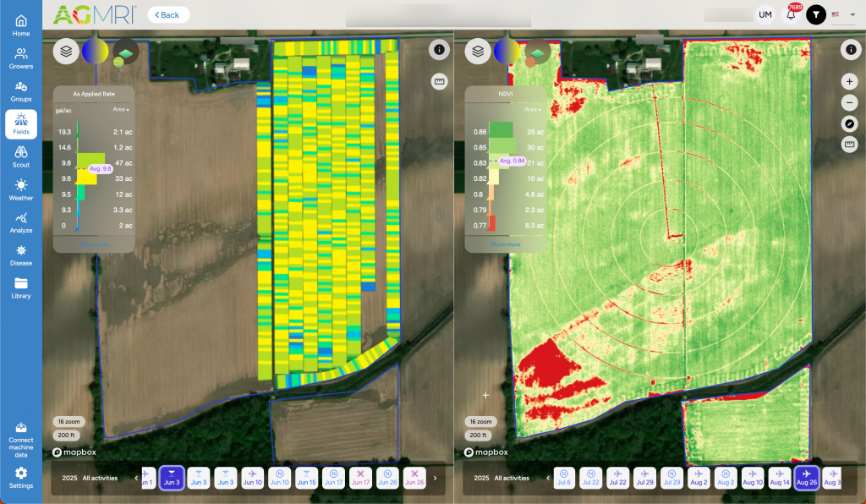The height and width of the screenshot is (504, 866).
Task: Expand the Area dropdown in As Applied Rate legend
Action: [120, 110]
